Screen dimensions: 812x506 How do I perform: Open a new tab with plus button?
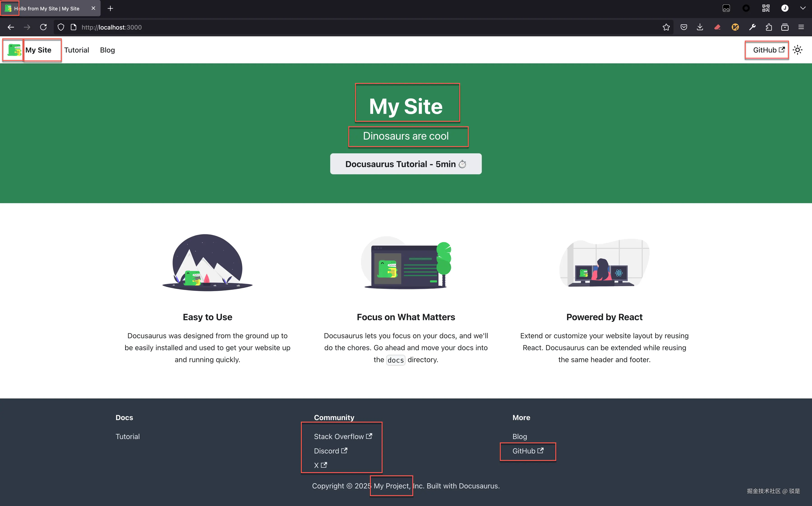click(x=110, y=8)
